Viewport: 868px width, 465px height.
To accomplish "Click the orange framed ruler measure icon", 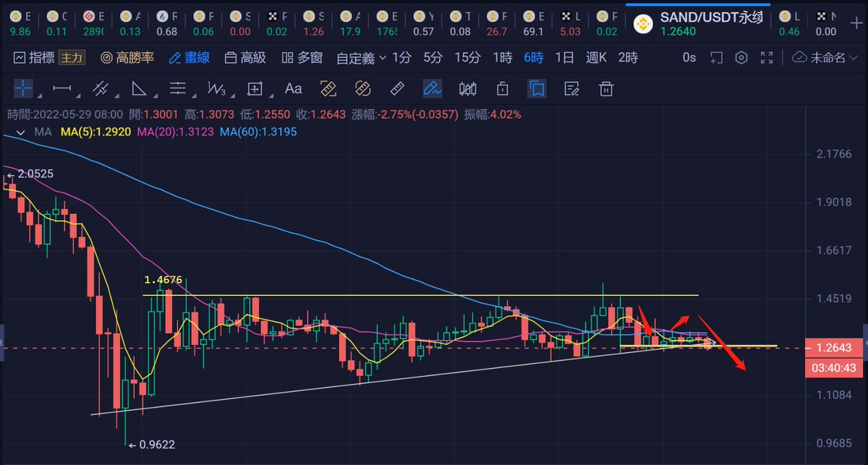I will (329, 88).
